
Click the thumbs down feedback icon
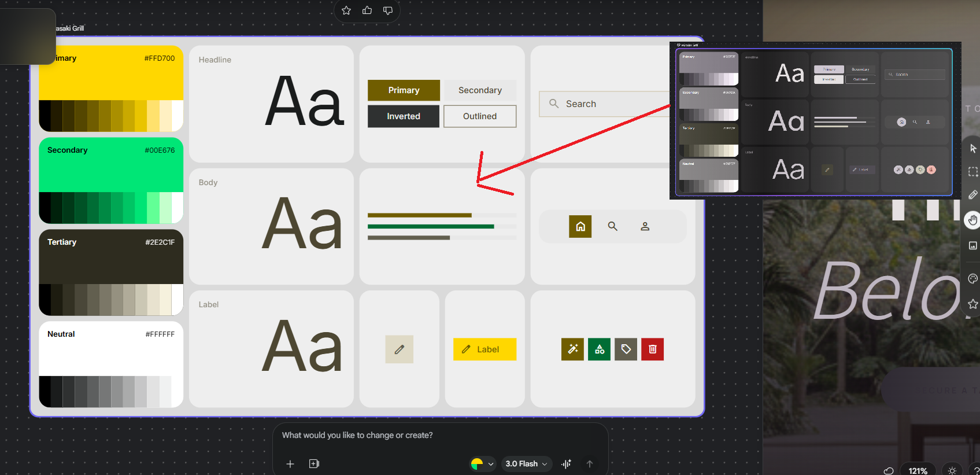click(388, 10)
